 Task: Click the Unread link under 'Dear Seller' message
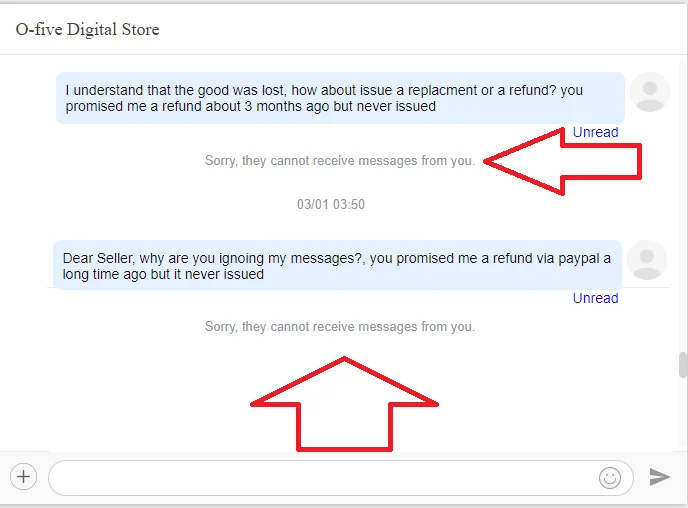coord(595,298)
